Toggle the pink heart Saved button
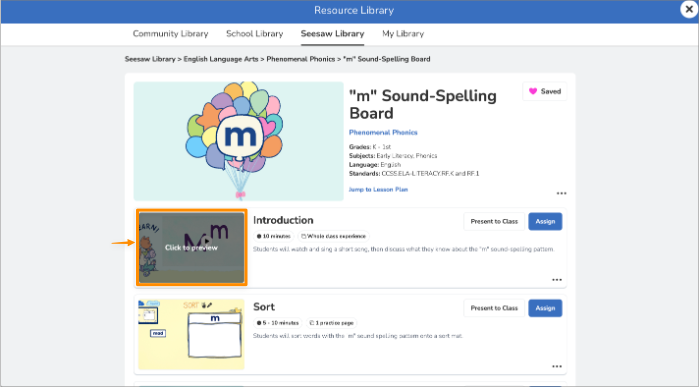Viewport: 699px width, 387px height. [544, 91]
